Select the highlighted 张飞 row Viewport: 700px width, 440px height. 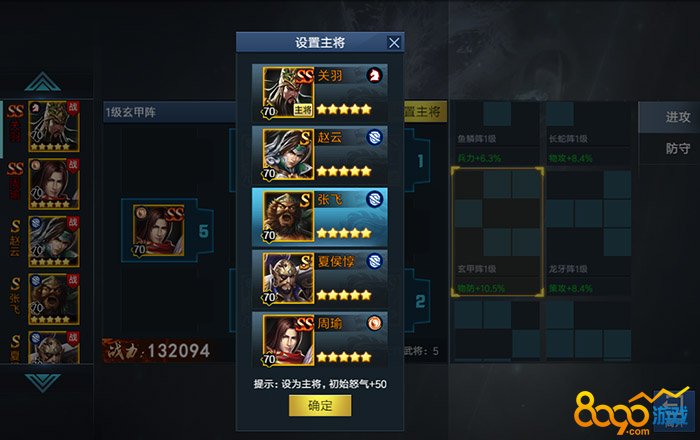point(320,217)
